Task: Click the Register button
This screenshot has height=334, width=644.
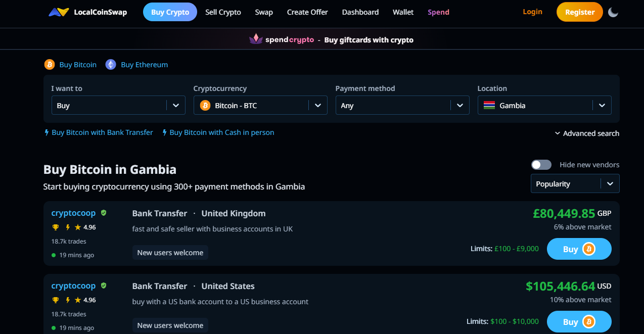Action: (x=580, y=12)
